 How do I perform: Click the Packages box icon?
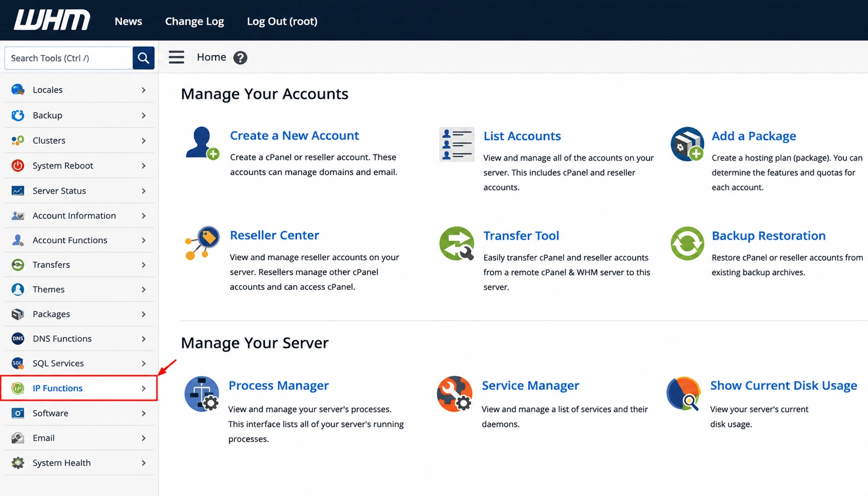click(18, 314)
